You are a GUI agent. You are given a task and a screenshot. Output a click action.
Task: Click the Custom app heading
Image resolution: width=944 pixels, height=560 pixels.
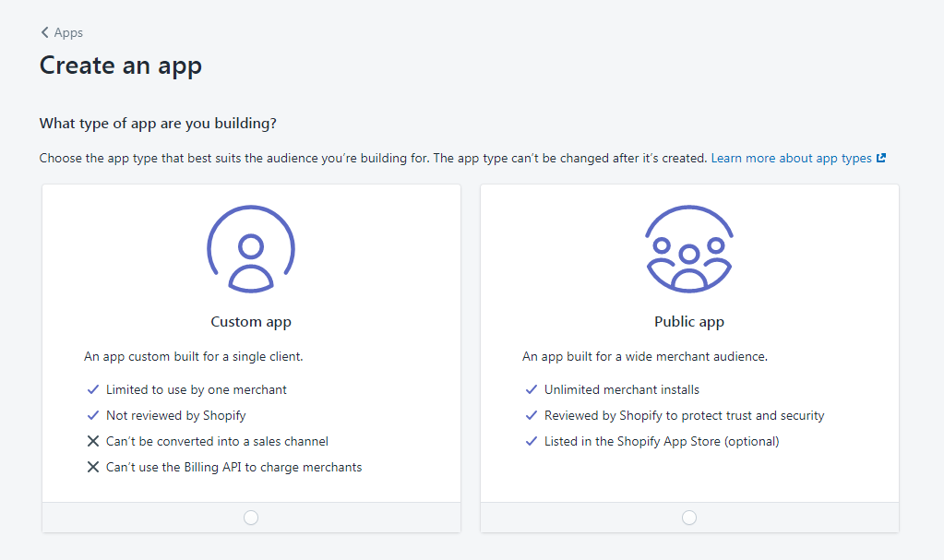[x=250, y=321]
